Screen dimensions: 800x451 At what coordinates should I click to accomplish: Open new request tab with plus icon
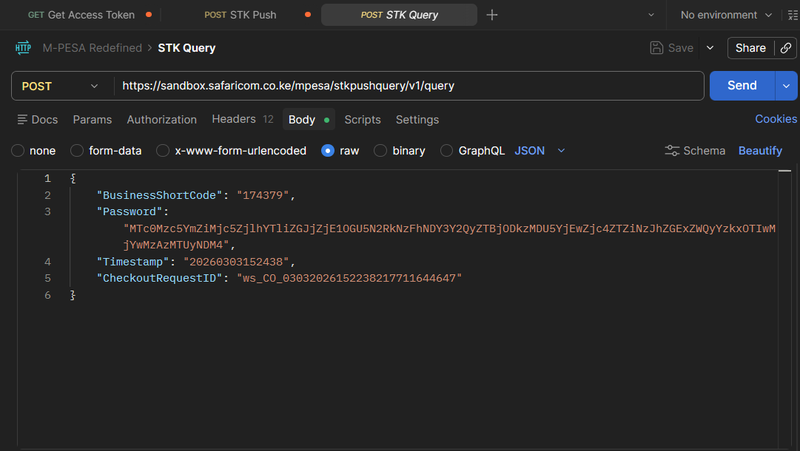(x=492, y=15)
